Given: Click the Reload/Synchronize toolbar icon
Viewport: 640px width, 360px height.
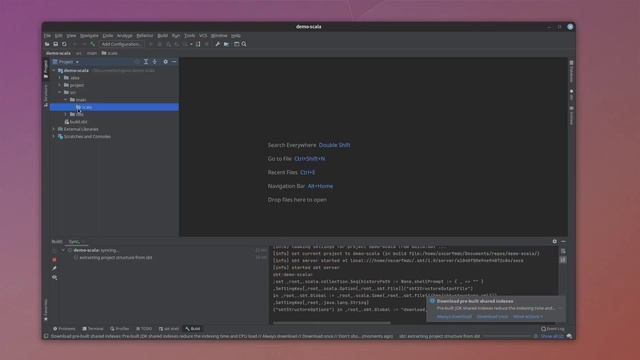Looking at the screenshot, I should click(64, 44).
